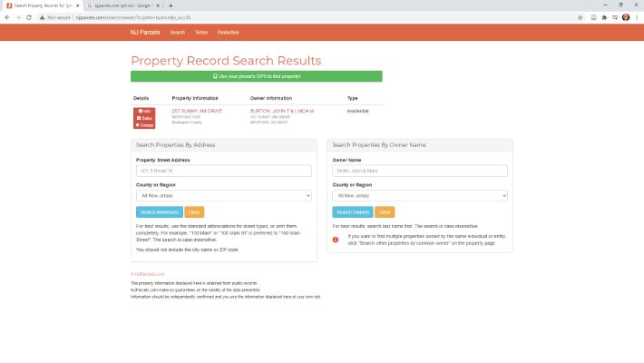Screen dimensions: 644x363
Task: Open the BURTON, JOHN T & LINDA M owner link
Action: pyautogui.click(x=282, y=111)
